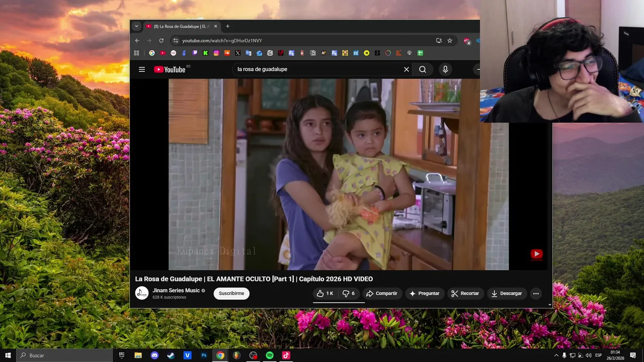Open the notification center icon
The height and width of the screenshot is (362, 644).
(633, 355)
